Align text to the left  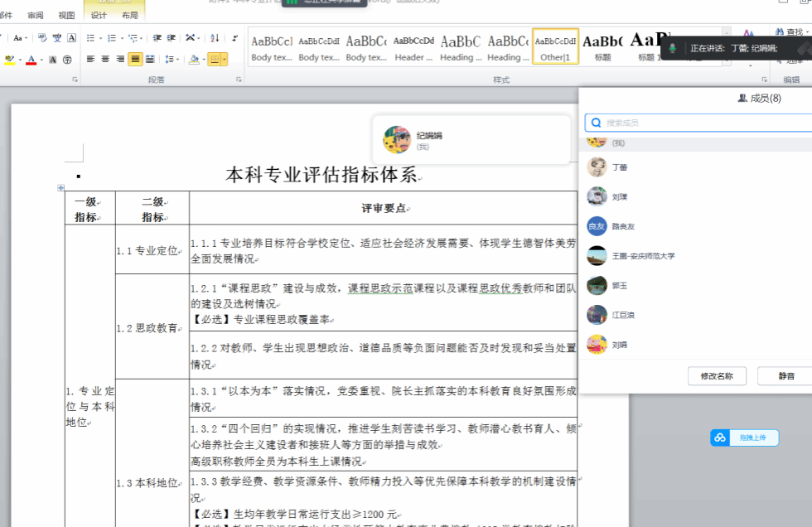coord(89,59)
